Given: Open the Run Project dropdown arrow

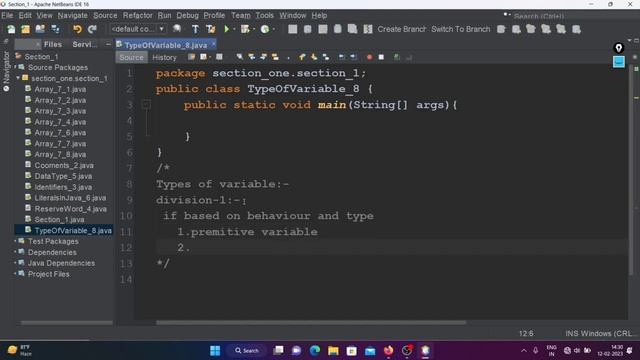Looking at the screenshot, I should coord(234,29).
